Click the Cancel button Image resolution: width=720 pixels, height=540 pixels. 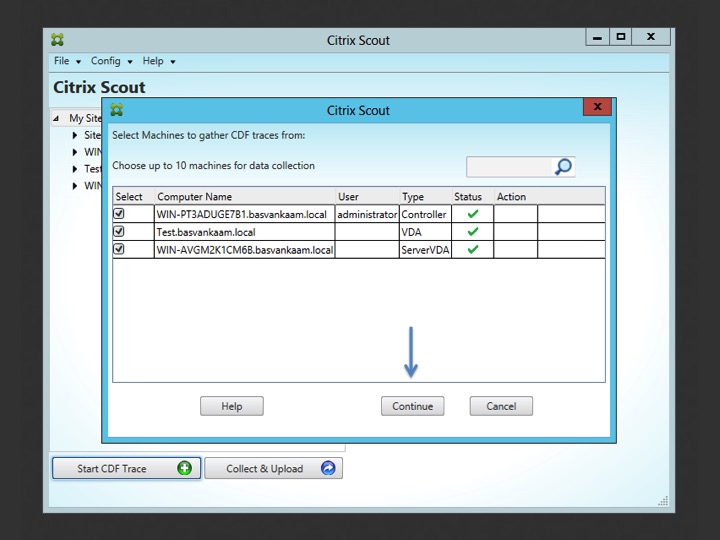[x=501, y=406]
